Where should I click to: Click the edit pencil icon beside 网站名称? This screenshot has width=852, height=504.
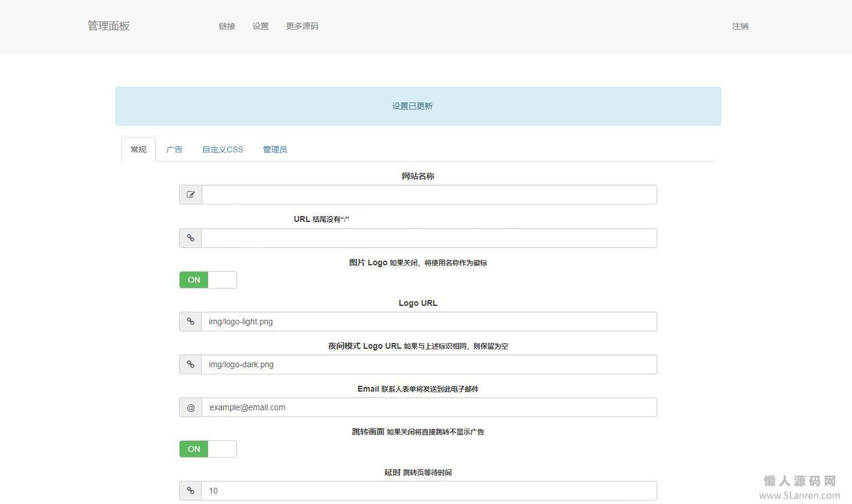point(191,195)
